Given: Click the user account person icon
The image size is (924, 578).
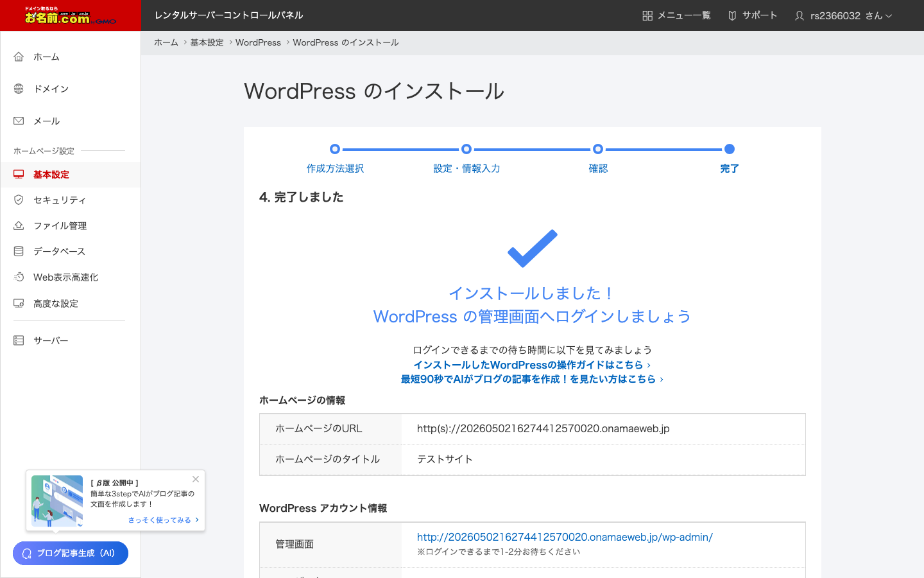Looking at the screenshot, I should coord(800,15).
